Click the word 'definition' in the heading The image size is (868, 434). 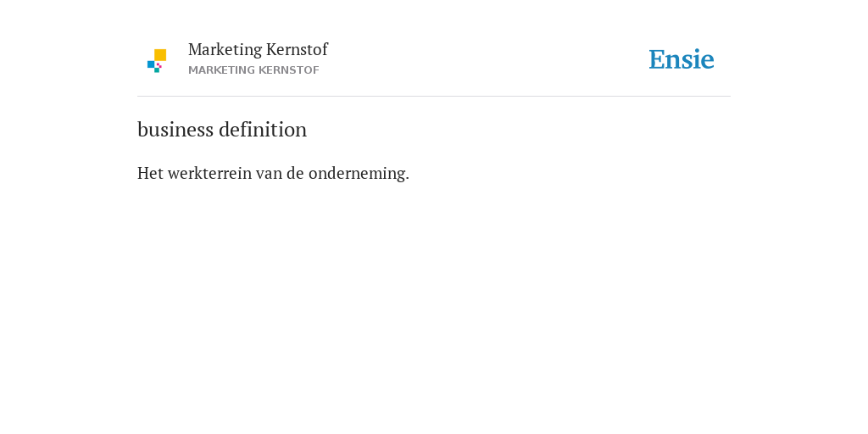[263, 130]
